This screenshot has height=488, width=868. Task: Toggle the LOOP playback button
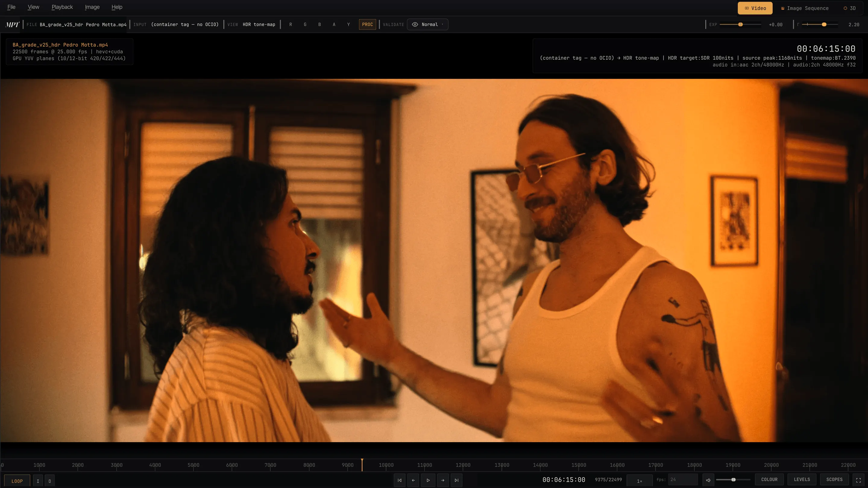pyautogui.click(x=17, y=481)
